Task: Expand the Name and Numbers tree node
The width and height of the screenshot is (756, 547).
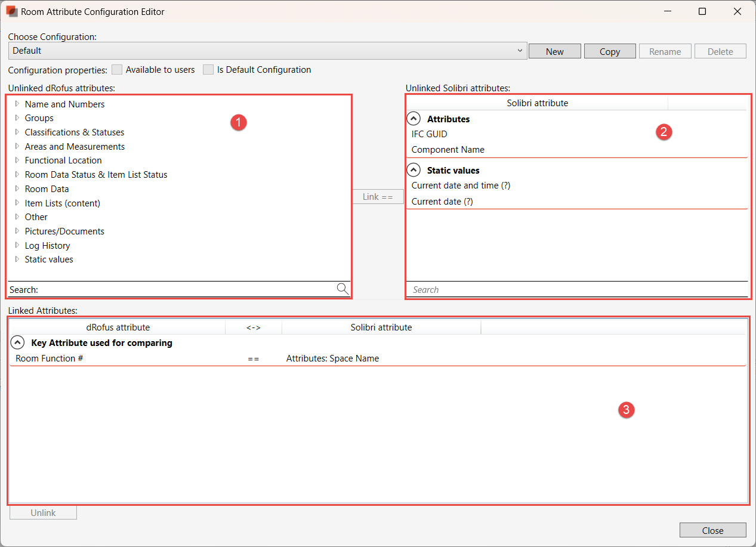Action: 17,104
